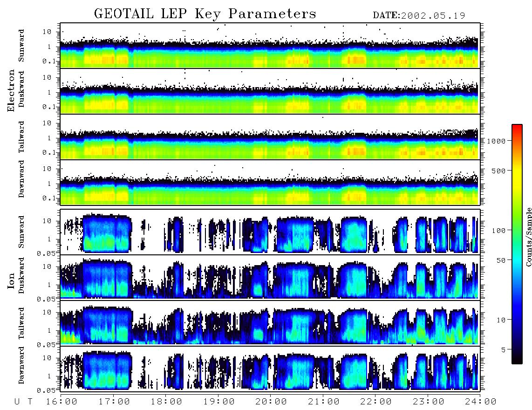Viewport: 532px width, 410px height.
Task: Click the 20:00 time tick label
Action: click(271, 402)
